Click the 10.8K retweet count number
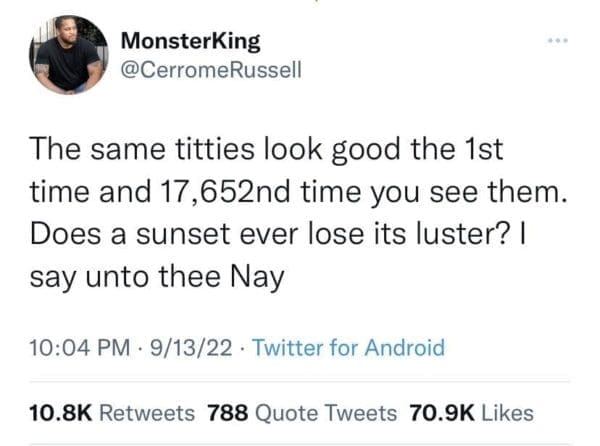Image resolution: width=600 pixels, height=446 pixels. 63,412
